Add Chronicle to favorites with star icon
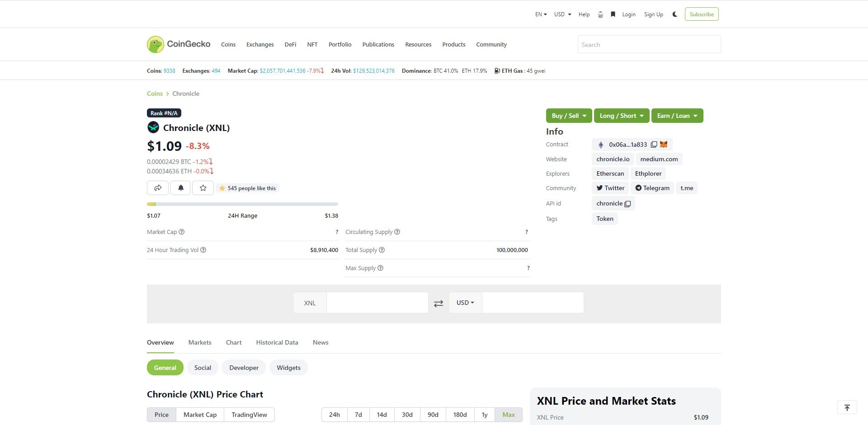 click(x=203, y=188)
